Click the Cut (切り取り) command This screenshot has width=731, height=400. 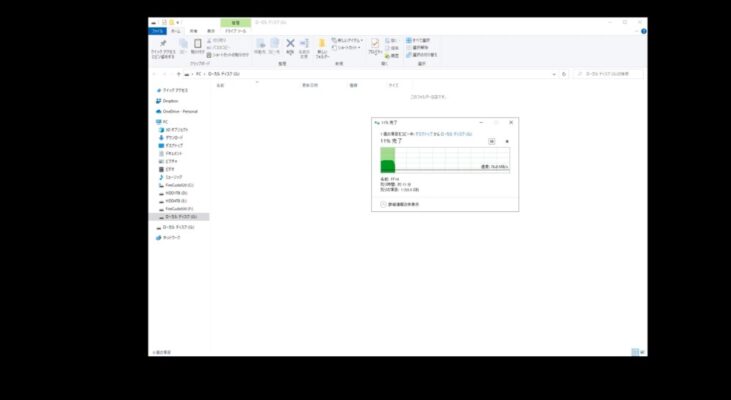tap(217, 41)
